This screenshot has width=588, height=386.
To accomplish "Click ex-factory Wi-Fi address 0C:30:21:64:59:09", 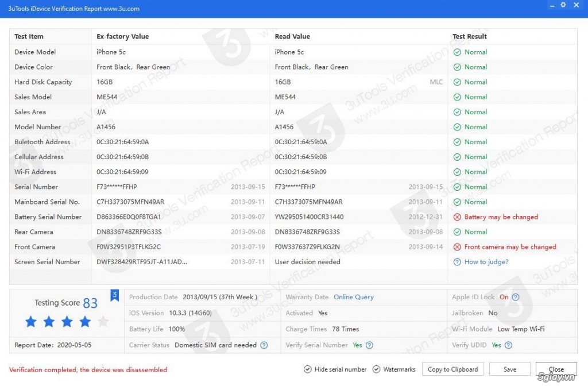I will (x=122, y=172).
